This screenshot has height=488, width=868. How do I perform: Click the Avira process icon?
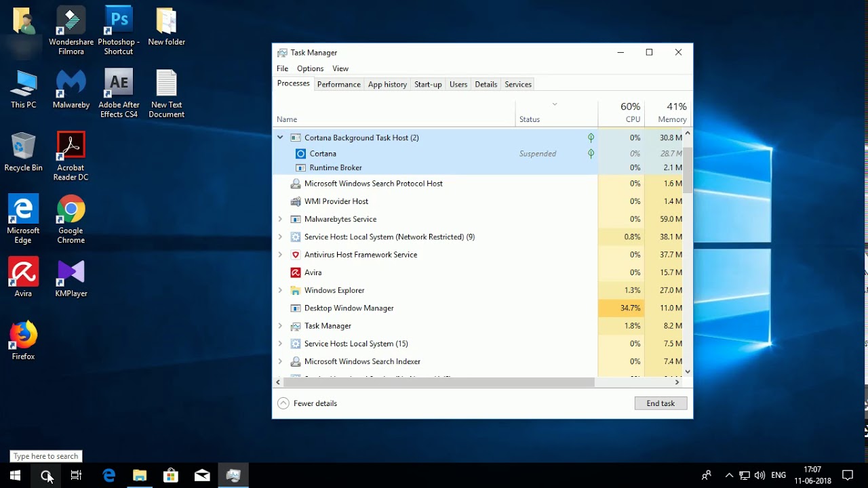click(297, 272)
